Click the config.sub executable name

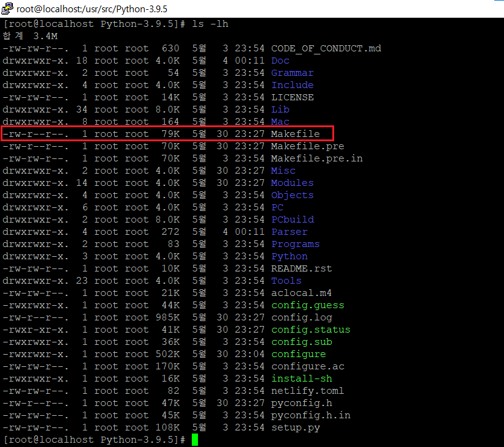[302, 342]
